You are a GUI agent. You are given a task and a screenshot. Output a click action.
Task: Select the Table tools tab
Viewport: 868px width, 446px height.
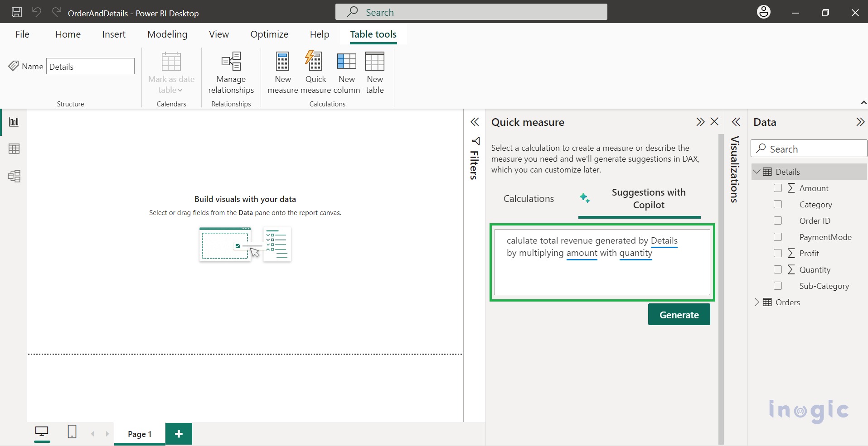pos(373,34)
